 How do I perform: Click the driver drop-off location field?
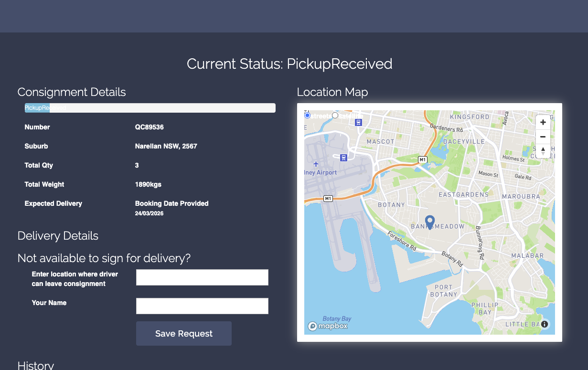(x=202, y=277)
